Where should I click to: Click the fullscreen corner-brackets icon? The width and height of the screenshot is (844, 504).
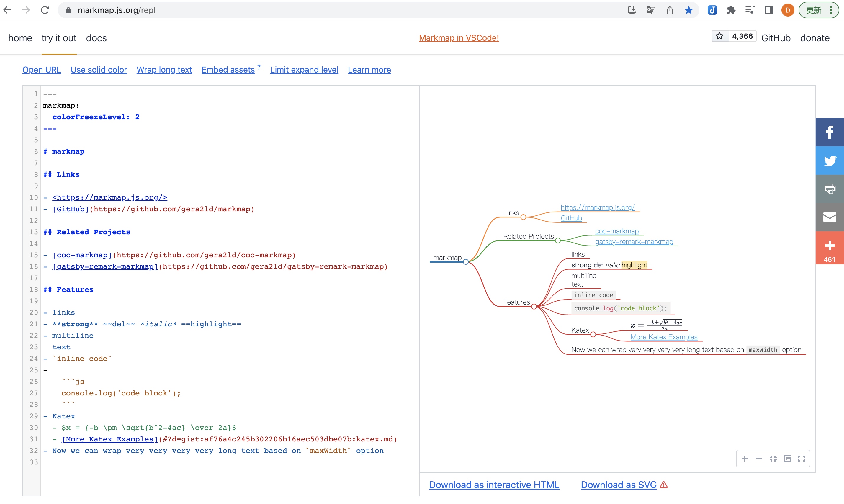[802, 459]
